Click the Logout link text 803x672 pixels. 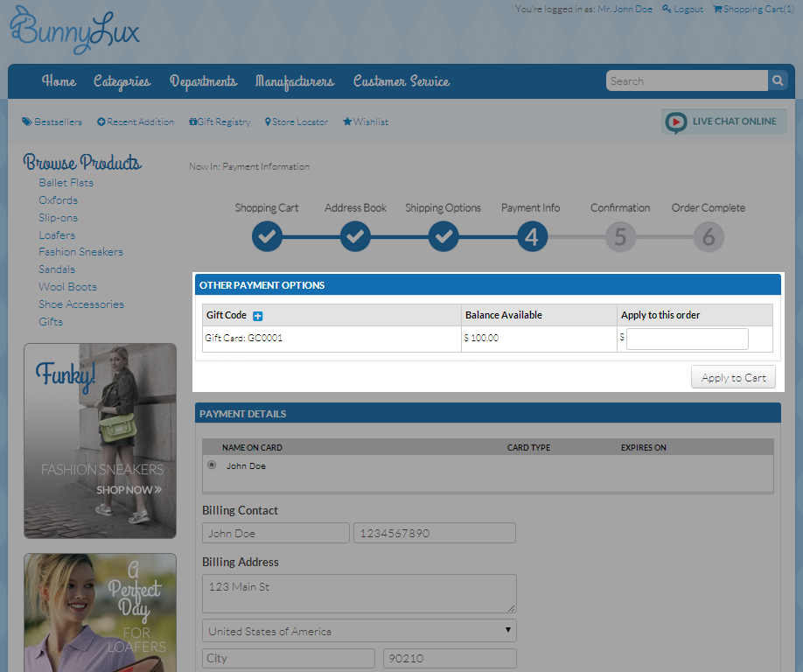[x=688, y=9]
